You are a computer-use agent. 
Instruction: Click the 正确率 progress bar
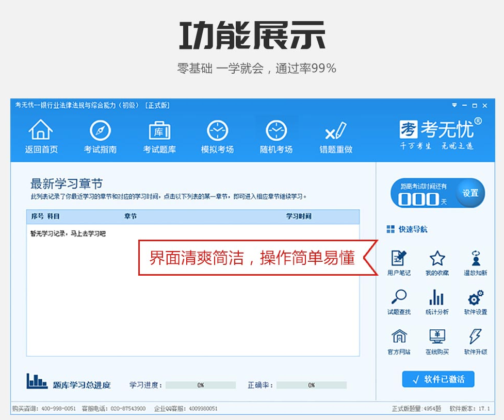[312, 385]
